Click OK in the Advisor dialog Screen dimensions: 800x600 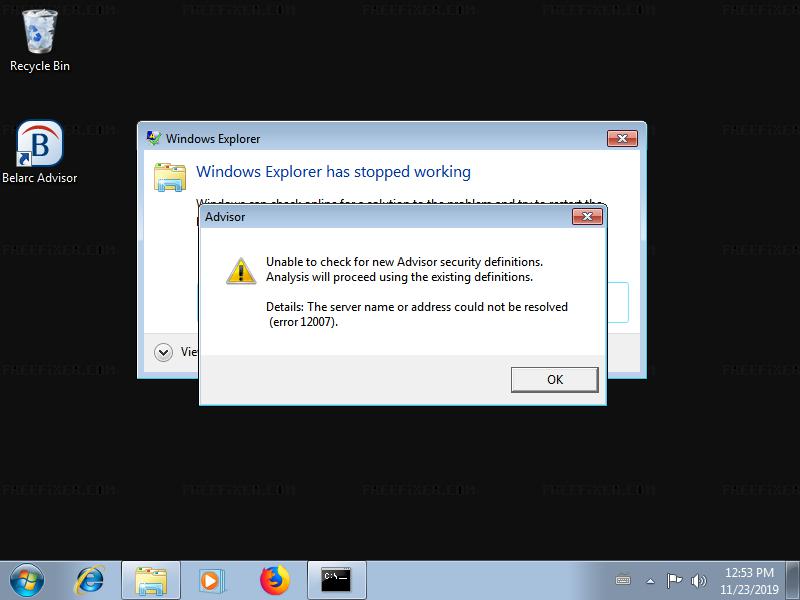[x=555, y=380]
